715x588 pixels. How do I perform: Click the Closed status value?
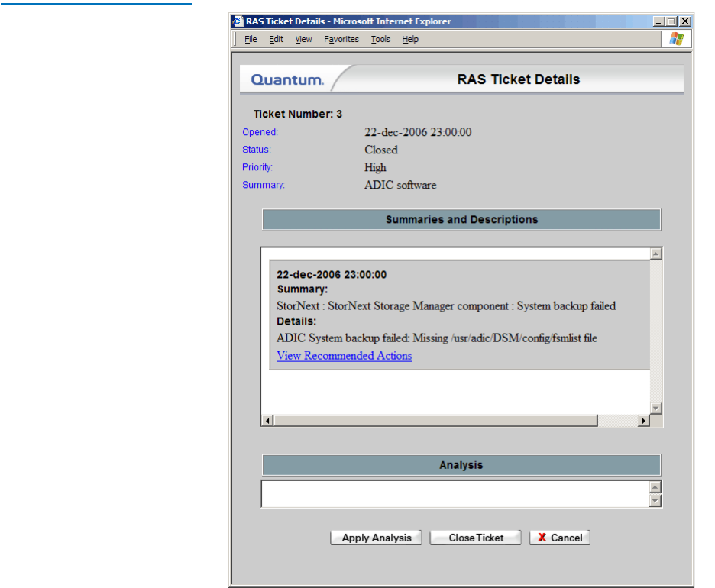[x=380, y=150]
